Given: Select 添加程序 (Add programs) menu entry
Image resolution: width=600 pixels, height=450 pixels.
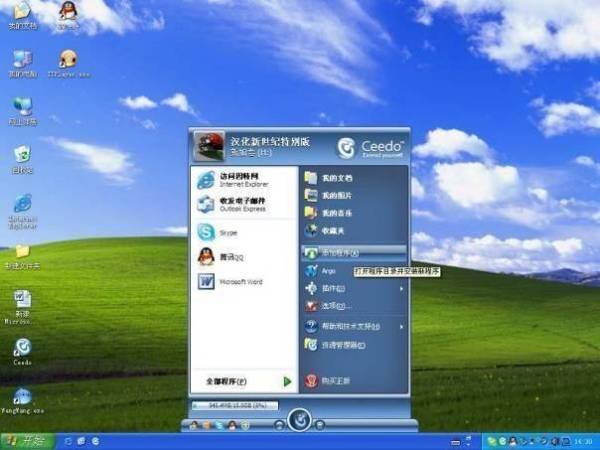Looking at the screenshot, I should [x=354, y=253].
